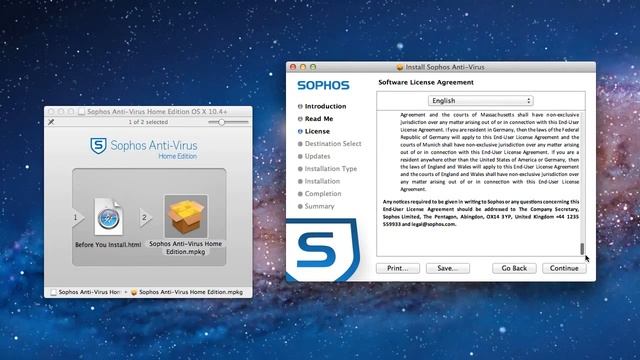Image resolution: width=640 pixels, height=360 pixels.
Task: Click the Sophos Anti-Virus Home Edition.mpkg path bar item
Action: (187, 292)
